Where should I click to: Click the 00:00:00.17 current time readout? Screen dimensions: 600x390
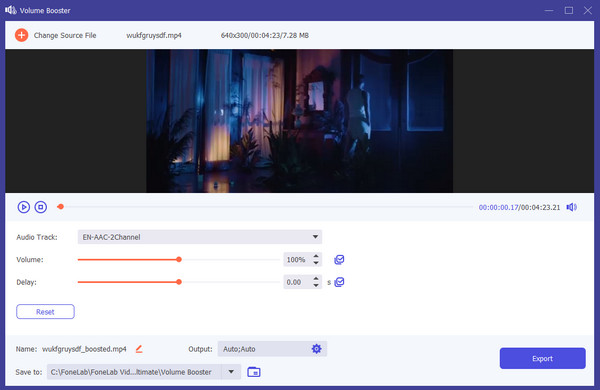tap(498, 207)
